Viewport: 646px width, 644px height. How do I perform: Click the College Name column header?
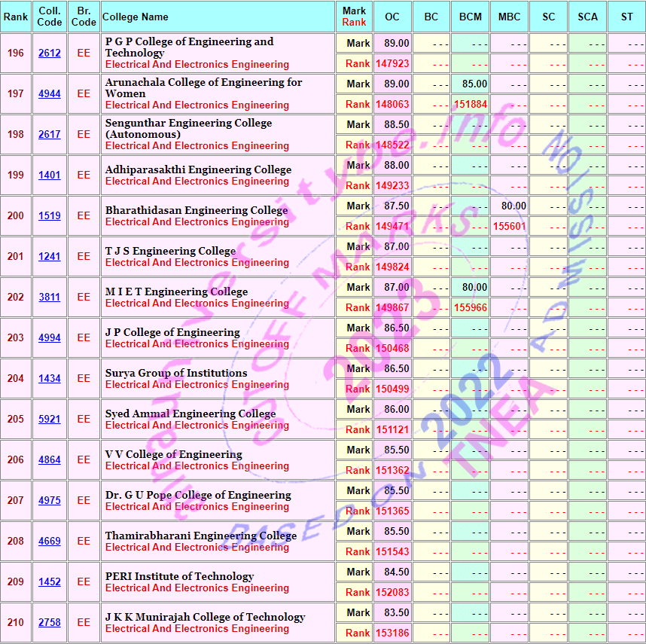pyautogui.click(x=136, y=17)
